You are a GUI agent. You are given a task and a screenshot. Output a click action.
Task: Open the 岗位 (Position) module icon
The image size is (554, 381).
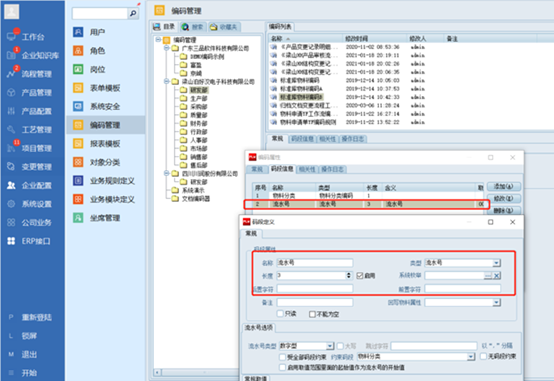click(78, 69)
